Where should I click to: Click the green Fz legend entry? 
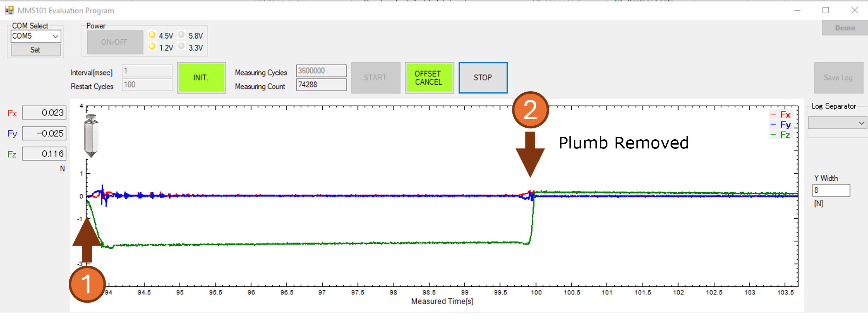(781, 135)
